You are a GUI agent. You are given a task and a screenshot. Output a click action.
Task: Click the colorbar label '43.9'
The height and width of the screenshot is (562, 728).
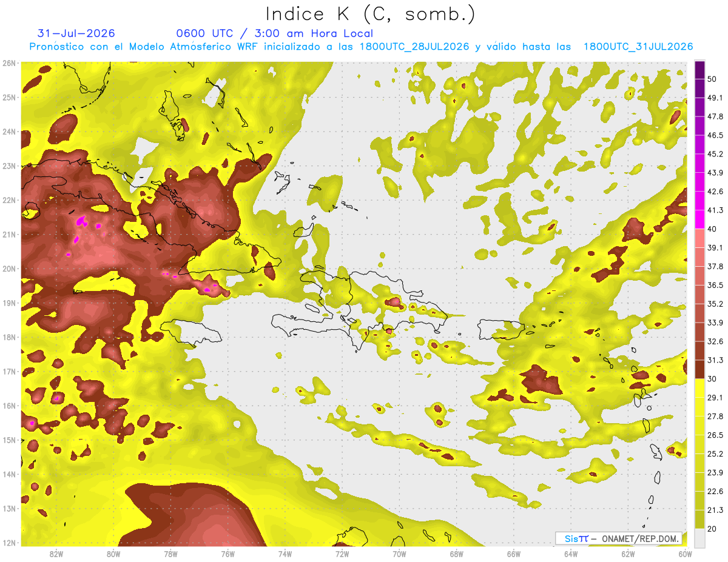tap(715, 173)
